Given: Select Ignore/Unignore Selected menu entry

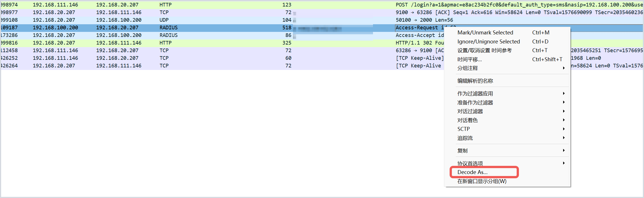Looking at the screenshot, I should click(507, 41).
